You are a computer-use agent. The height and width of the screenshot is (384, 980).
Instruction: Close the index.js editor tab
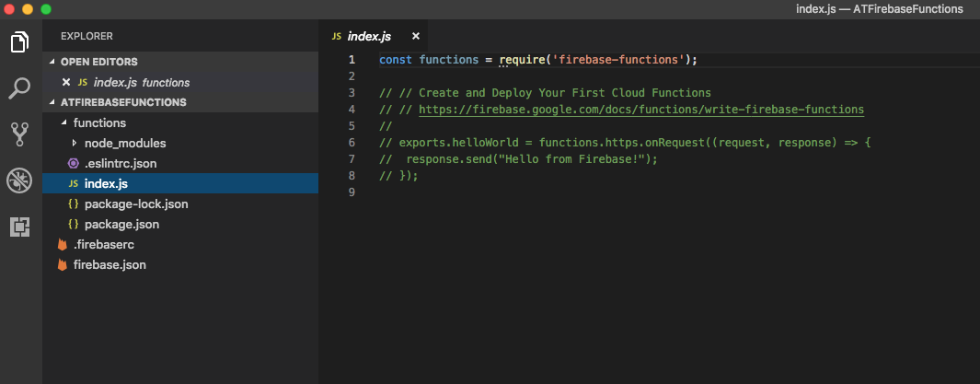point(415,36)
